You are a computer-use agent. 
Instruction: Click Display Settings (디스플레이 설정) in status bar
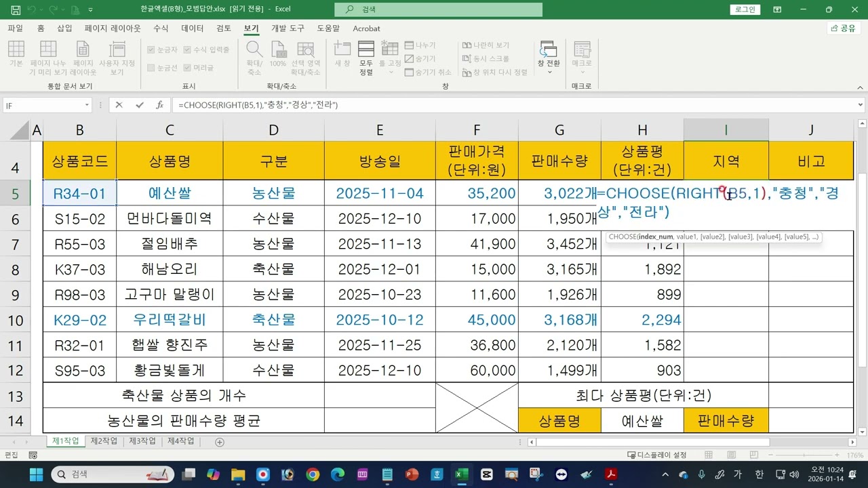[657, 455]
